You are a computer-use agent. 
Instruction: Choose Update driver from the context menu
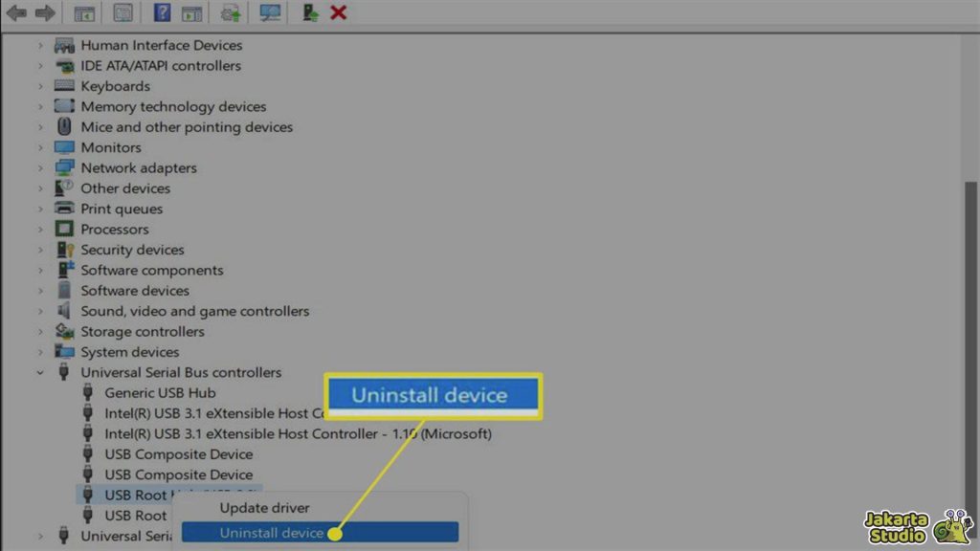[264, 508]
